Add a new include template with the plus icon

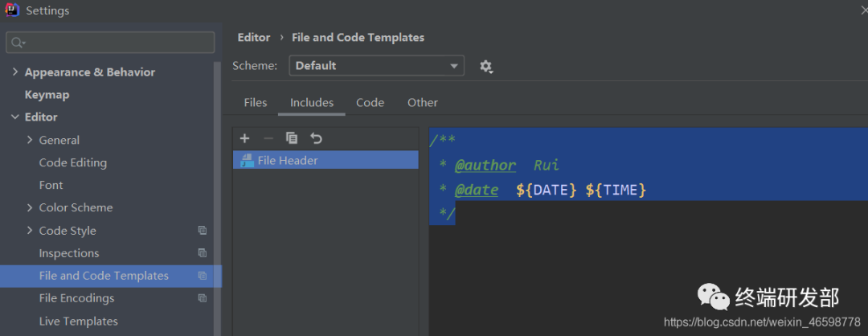tap(244, 138)
